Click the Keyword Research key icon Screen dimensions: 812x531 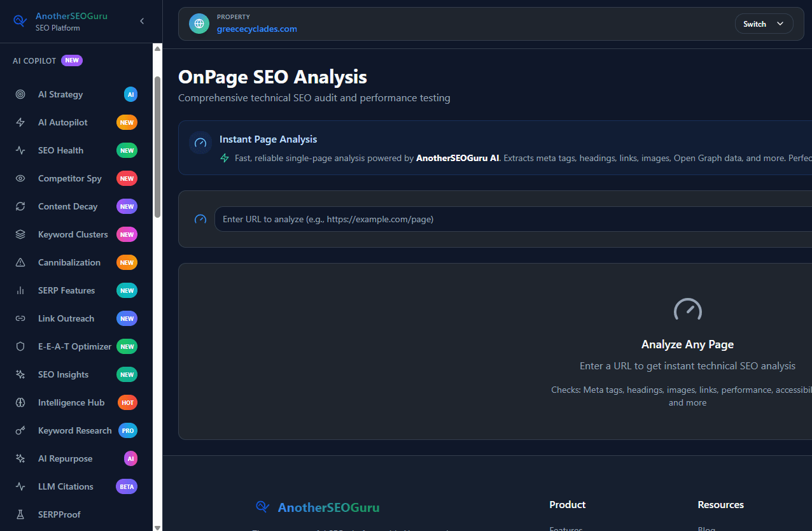click(20, 430)
